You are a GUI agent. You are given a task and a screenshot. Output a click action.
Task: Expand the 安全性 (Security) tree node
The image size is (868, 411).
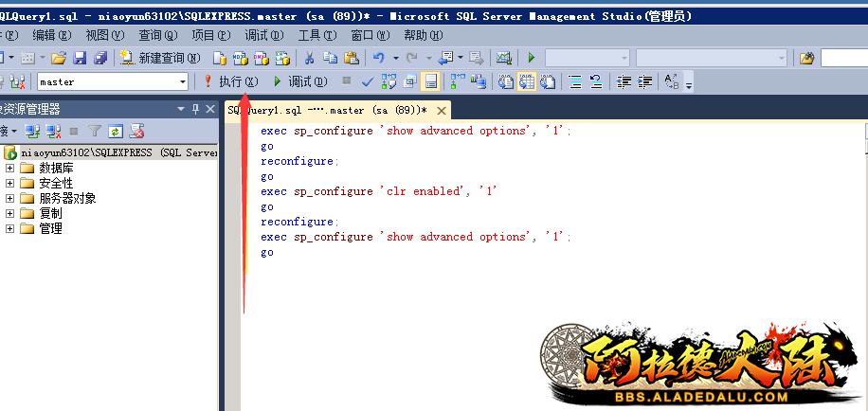(x=10, y=183)
